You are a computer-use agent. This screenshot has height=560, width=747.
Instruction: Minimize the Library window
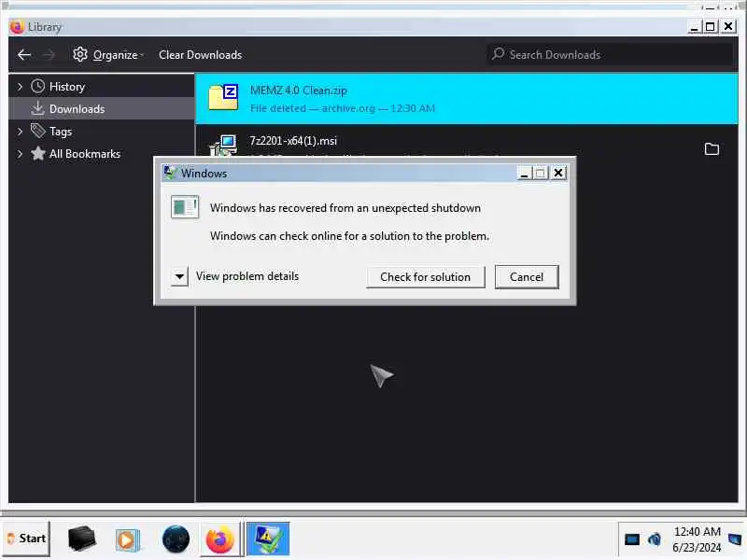point(694,27)
